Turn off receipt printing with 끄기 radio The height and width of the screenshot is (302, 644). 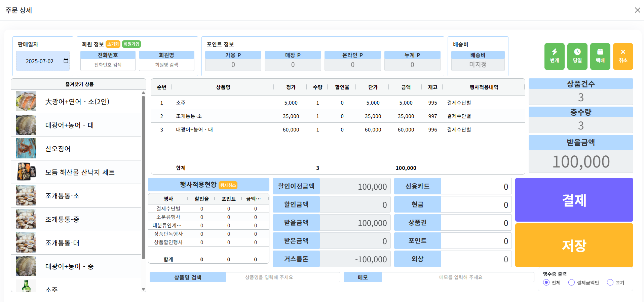(x=610, y=282)
